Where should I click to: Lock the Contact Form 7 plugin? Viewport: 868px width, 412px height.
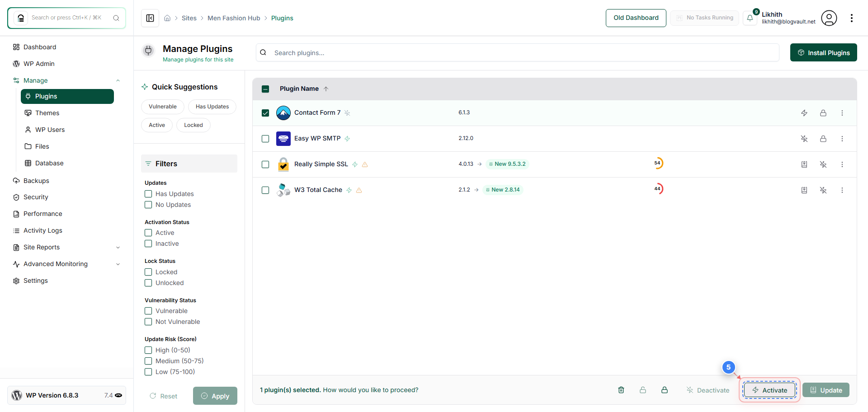pos(823,113)
